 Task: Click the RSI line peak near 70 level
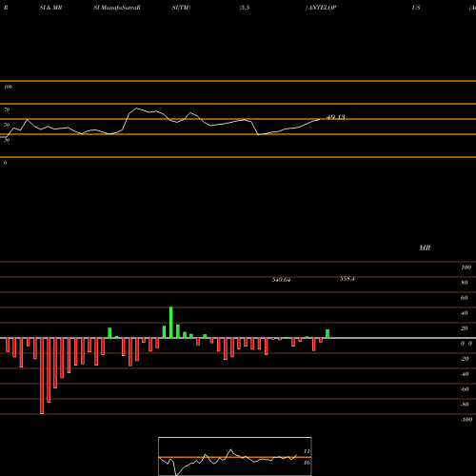tap(137, 109)
